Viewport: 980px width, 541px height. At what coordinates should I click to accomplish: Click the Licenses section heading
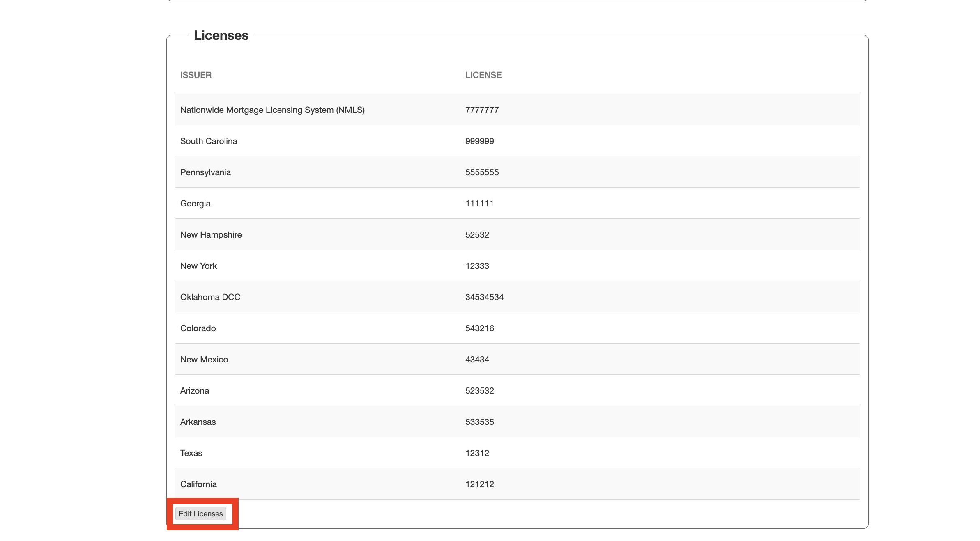coord(221,36)
